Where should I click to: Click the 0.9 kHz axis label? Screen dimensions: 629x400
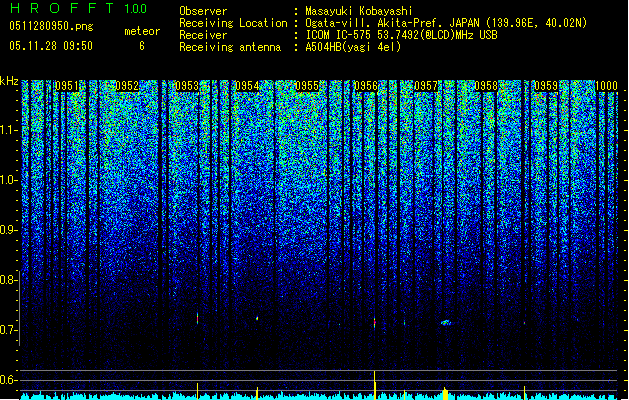tap(8, 230)
